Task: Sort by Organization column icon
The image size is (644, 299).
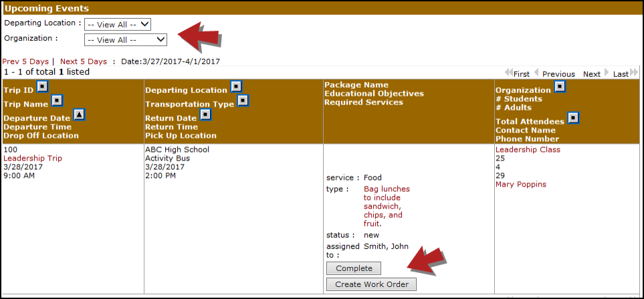Action: click(x=560, y=87)
